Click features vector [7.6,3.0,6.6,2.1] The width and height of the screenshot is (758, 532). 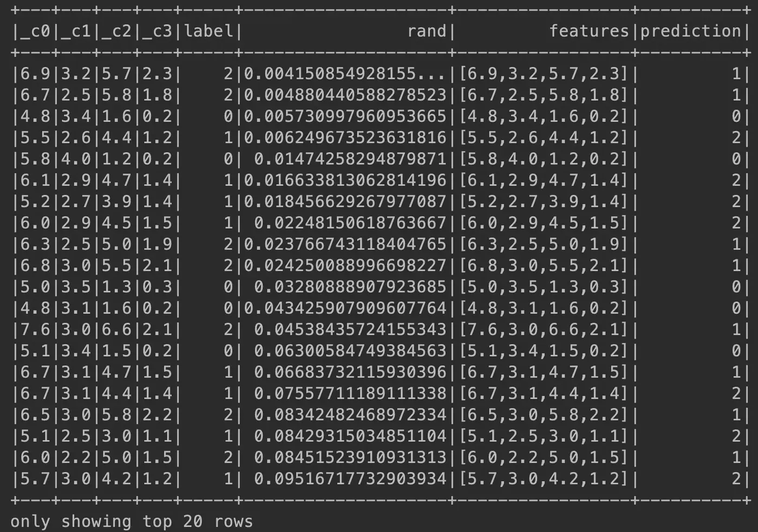pos(544,330)
